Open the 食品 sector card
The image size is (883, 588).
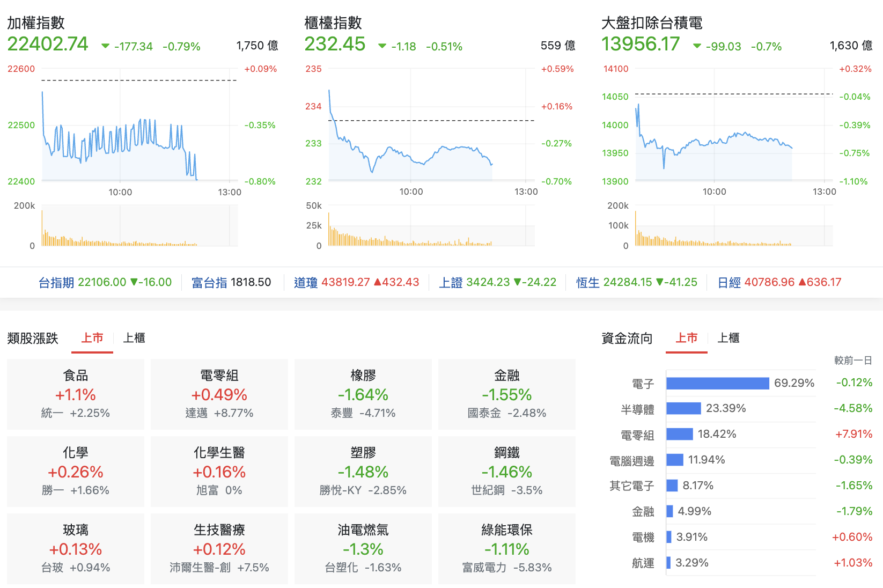tap(76, 394)
